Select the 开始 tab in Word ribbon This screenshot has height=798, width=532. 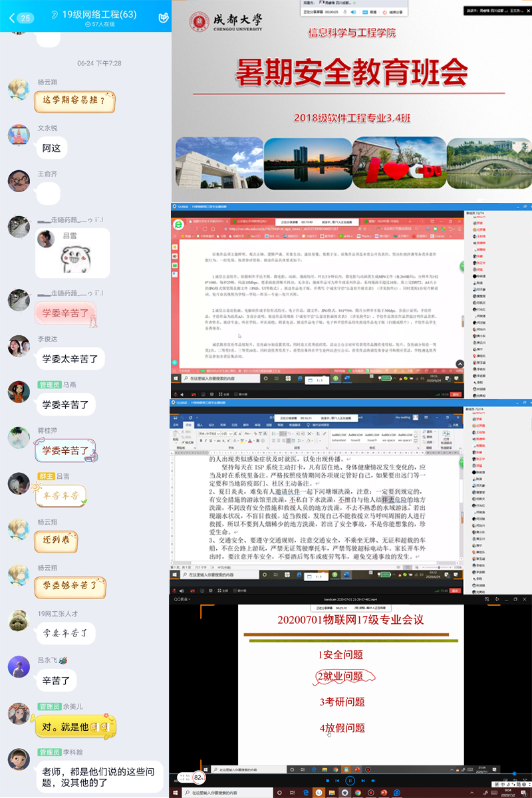pos(189,424)
